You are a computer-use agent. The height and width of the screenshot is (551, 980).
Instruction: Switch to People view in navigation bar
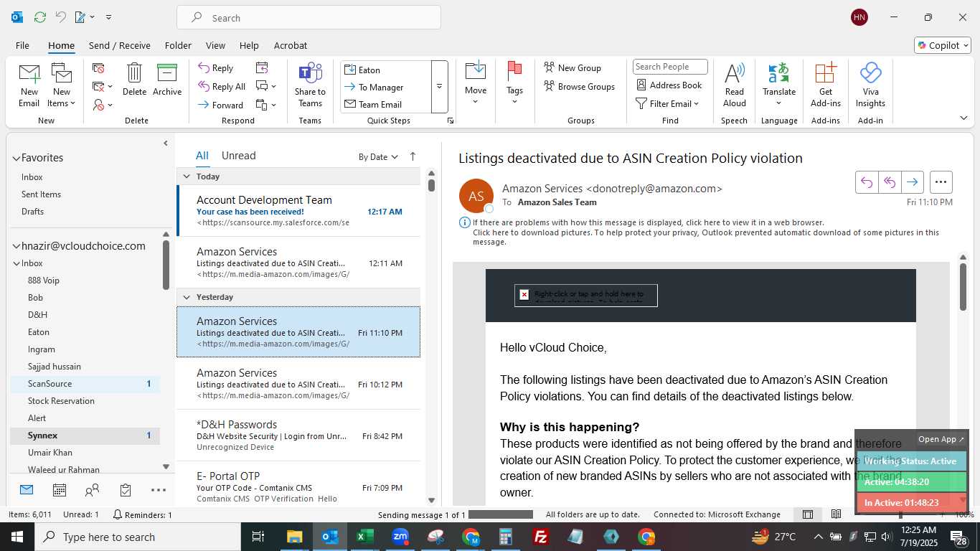92,490
